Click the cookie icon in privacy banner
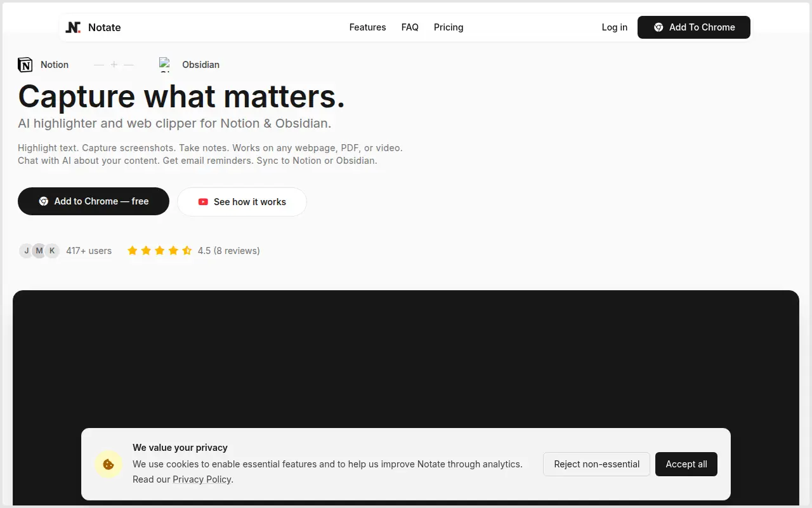Viewport: 812px width, 508px height. click(x=108, y=464)
